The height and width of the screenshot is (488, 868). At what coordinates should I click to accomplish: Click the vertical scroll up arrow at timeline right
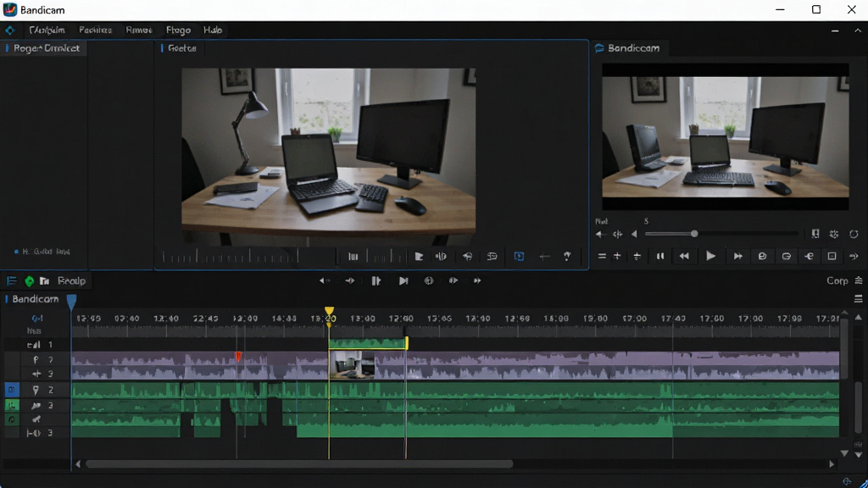pyautogui.click(x=859, y=318)
